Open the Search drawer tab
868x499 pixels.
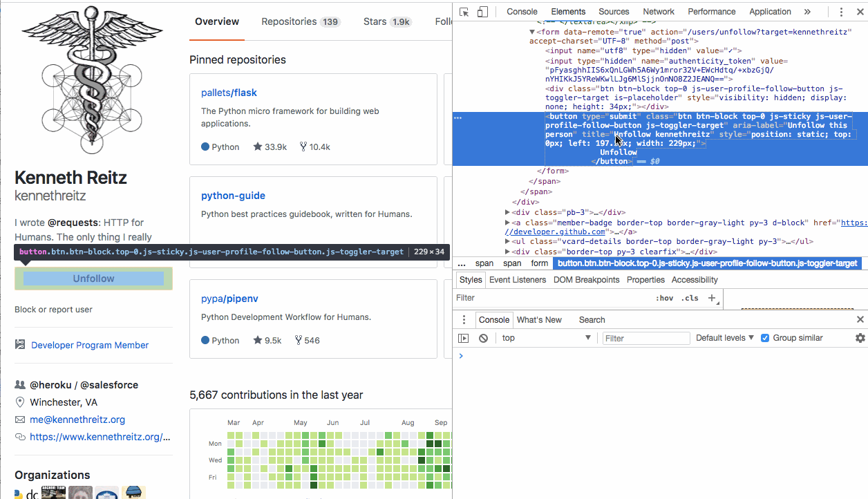pyautogui.click(x=592, y=320)
